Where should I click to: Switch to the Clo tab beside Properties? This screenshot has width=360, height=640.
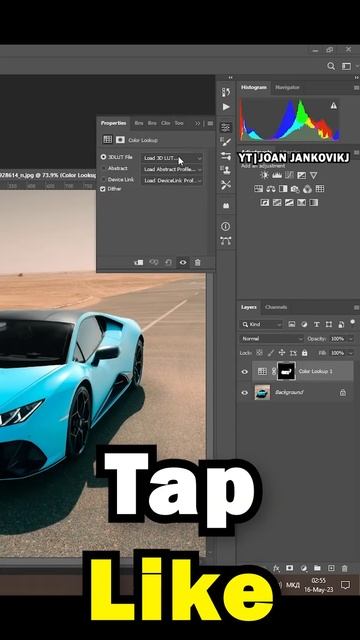point(165,123)
